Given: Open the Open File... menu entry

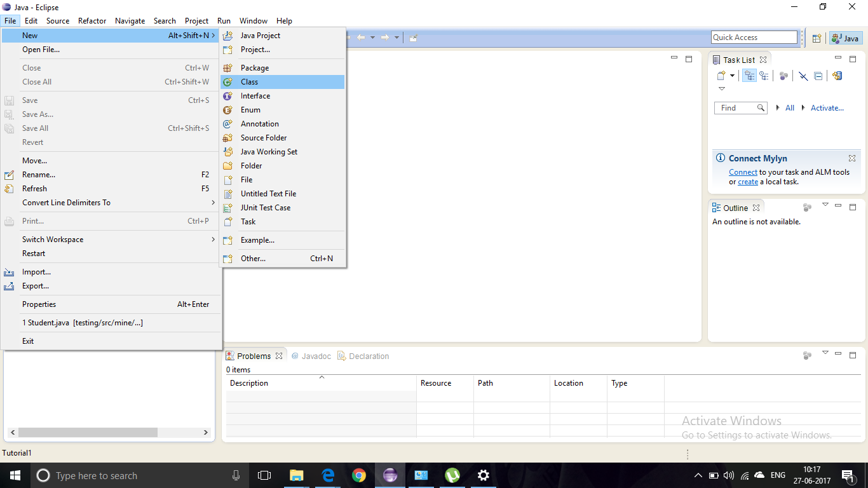Looking at the screenshot, I should [111, 50].
